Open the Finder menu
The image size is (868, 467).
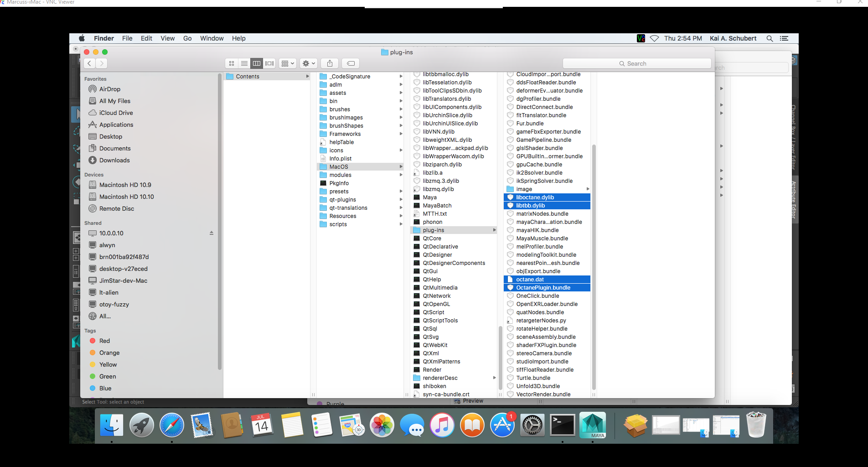[104, 38]
